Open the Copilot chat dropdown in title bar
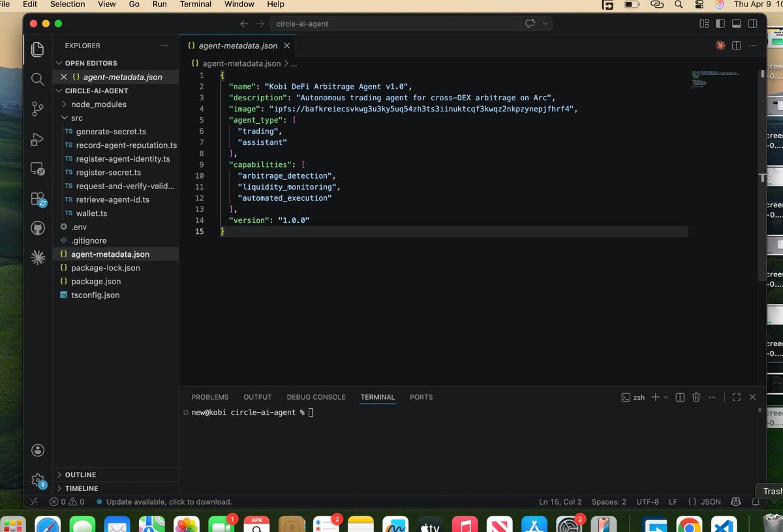Screen dimensions: 783x532 coord(545,23)
